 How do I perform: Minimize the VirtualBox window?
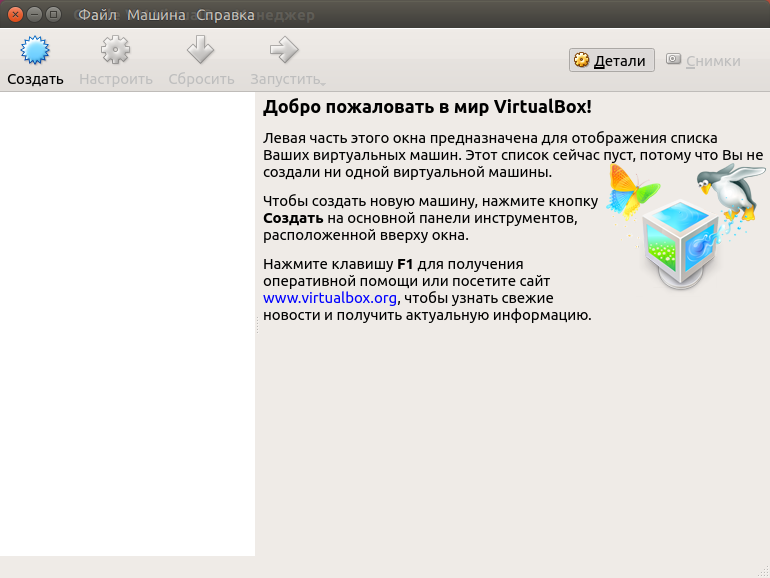34,14
